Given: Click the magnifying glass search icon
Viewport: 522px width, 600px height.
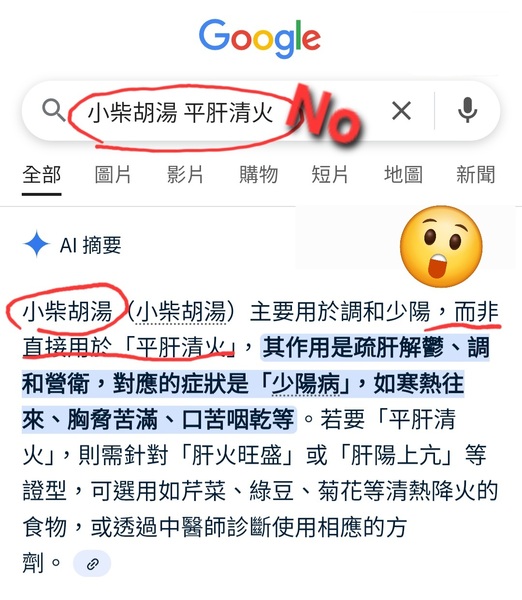Looking at the screenshot, I should click(54, 111).
